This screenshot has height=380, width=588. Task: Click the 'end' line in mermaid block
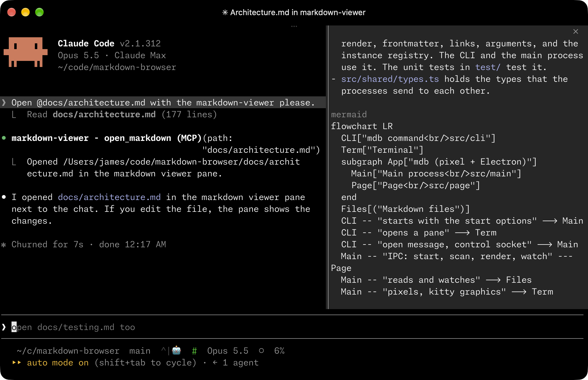point(349,197)
